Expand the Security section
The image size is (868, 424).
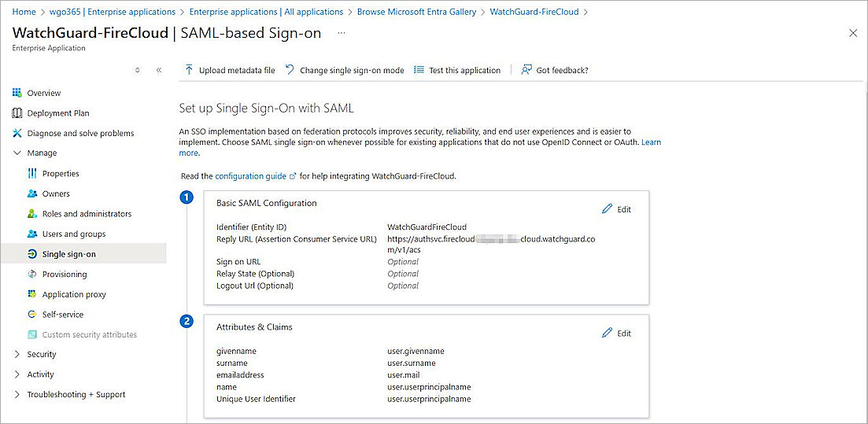pos(17,354)
